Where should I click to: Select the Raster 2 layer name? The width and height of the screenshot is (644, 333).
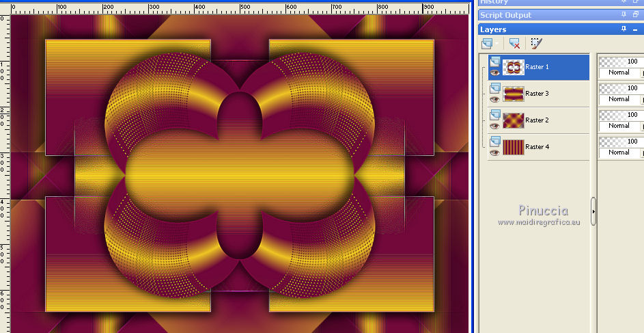point(537,120)
